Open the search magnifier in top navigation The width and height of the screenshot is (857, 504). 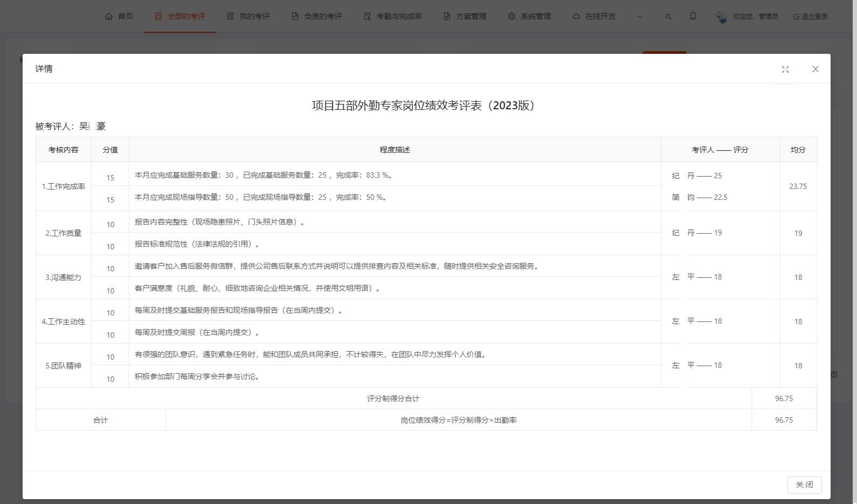coord(668,17)
